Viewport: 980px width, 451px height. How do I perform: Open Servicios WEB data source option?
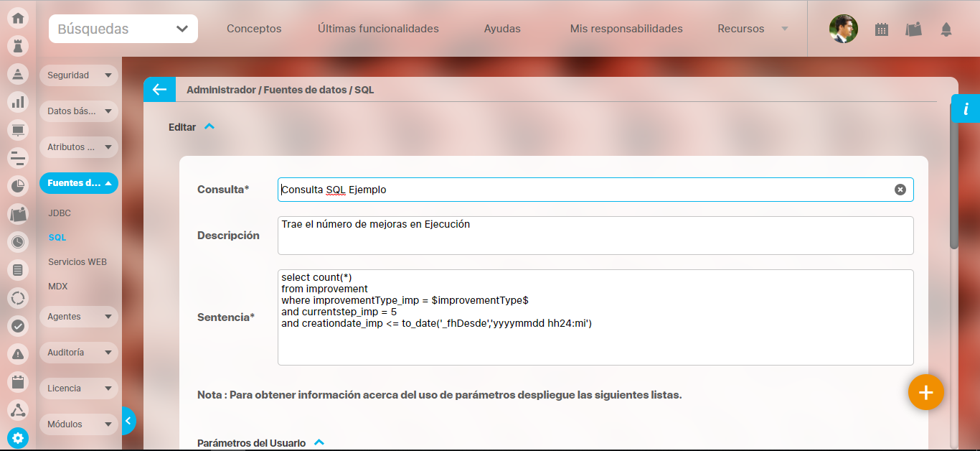click(x=77, y=262)
